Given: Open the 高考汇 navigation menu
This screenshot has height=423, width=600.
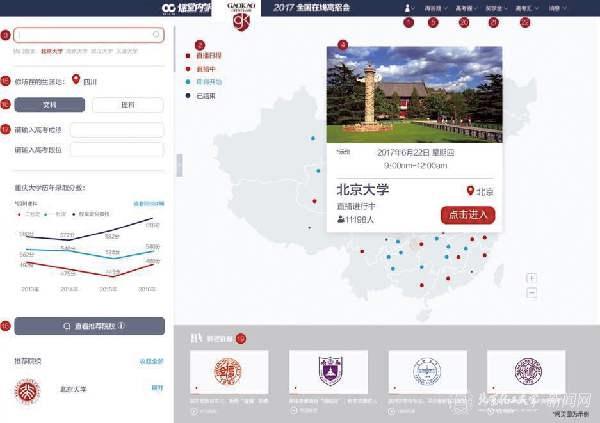Looking at the screenshot, I should click(x=527, y=8).
